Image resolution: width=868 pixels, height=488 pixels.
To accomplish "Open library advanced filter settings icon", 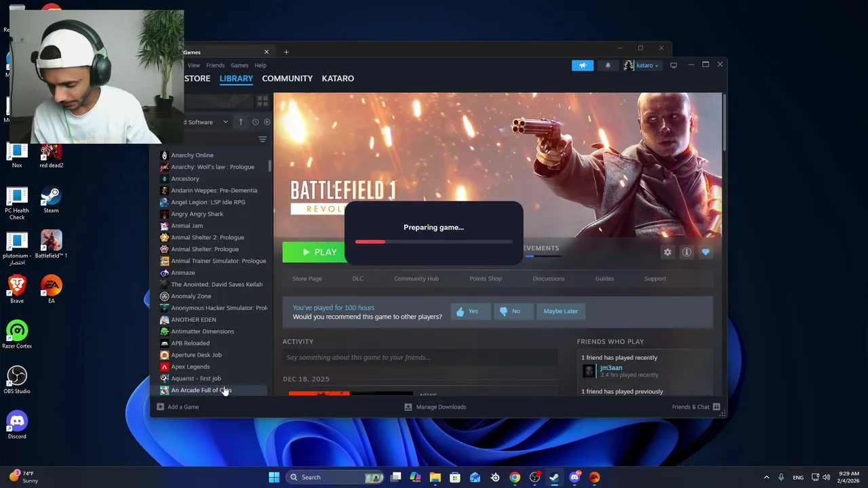I will coord(262,140).
